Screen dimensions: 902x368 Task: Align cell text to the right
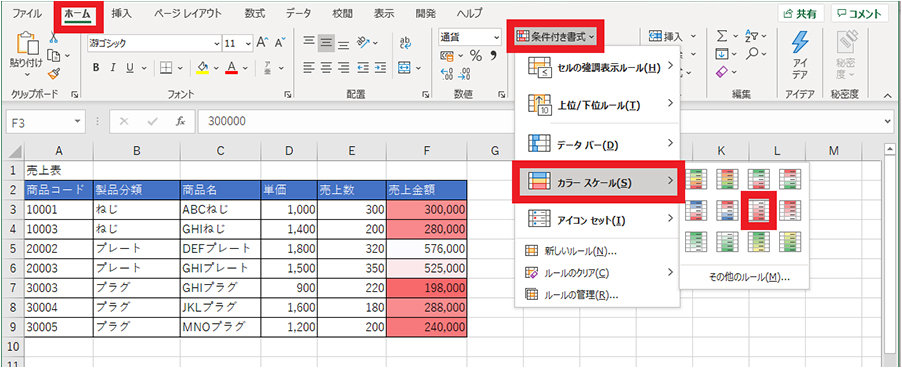point(343,68)
